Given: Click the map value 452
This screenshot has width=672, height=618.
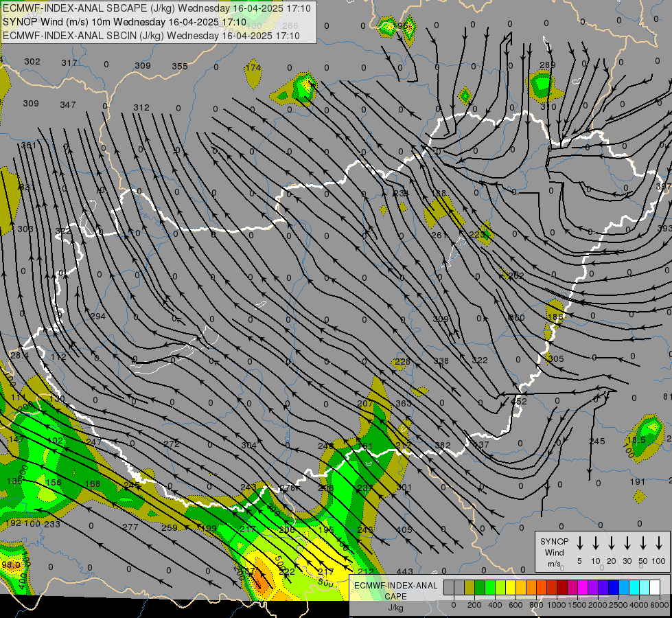Looking at the screenshot, I should pos(518,402).
